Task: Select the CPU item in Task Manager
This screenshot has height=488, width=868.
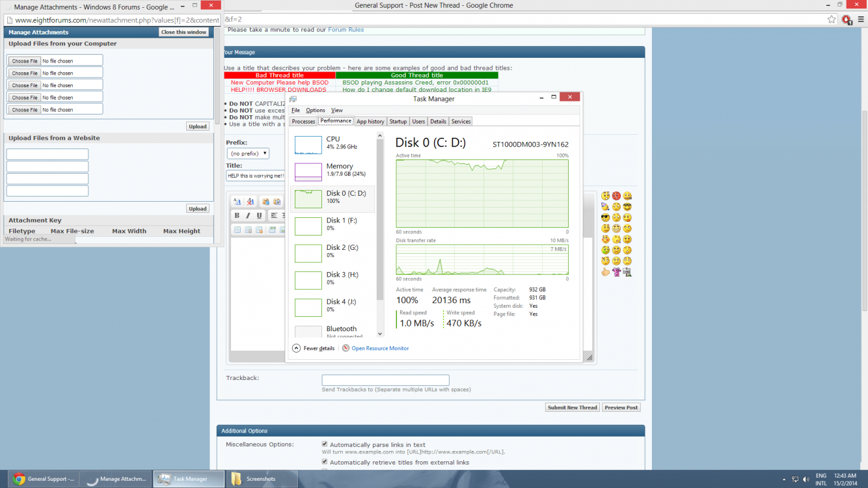Action: pyautogui.click(x=333, y=143)
